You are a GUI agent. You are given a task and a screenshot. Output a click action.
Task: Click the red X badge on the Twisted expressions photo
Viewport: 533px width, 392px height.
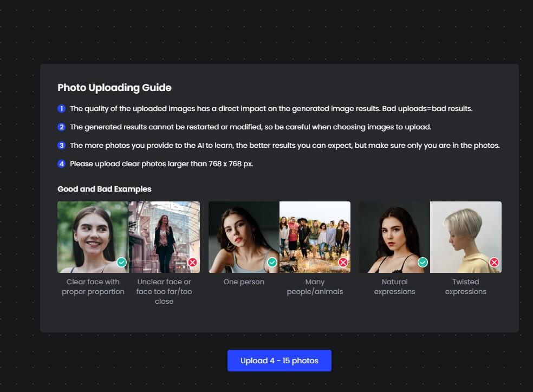click(494, 262)
